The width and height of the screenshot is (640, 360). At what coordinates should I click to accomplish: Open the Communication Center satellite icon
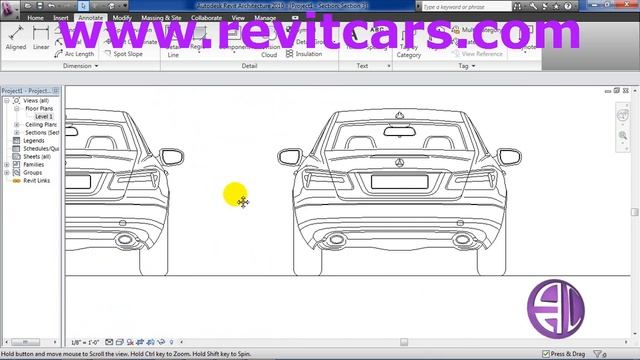click(x=544, y=6)
